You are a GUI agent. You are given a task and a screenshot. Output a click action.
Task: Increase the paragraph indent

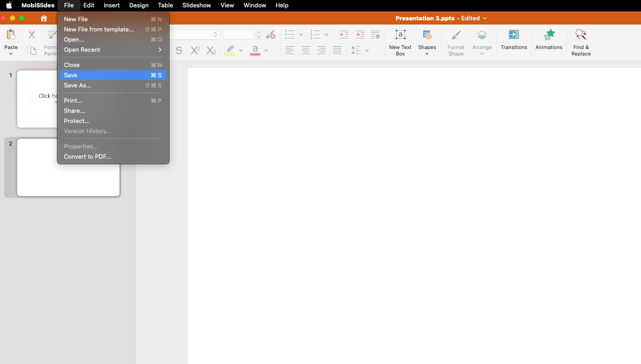tap(360, 35)
